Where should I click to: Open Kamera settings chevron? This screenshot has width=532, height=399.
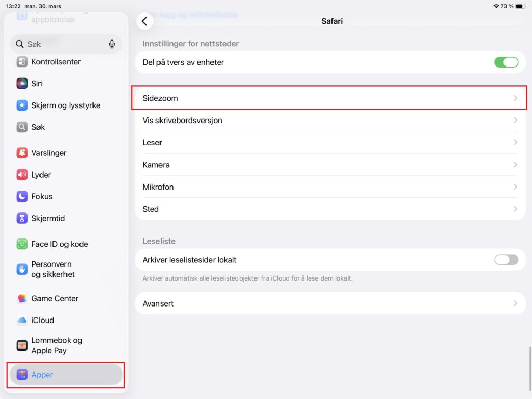click(515, 165)
